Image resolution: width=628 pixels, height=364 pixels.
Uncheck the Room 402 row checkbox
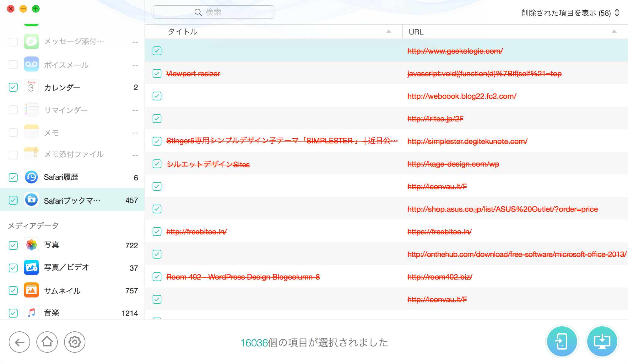[157, 277]
